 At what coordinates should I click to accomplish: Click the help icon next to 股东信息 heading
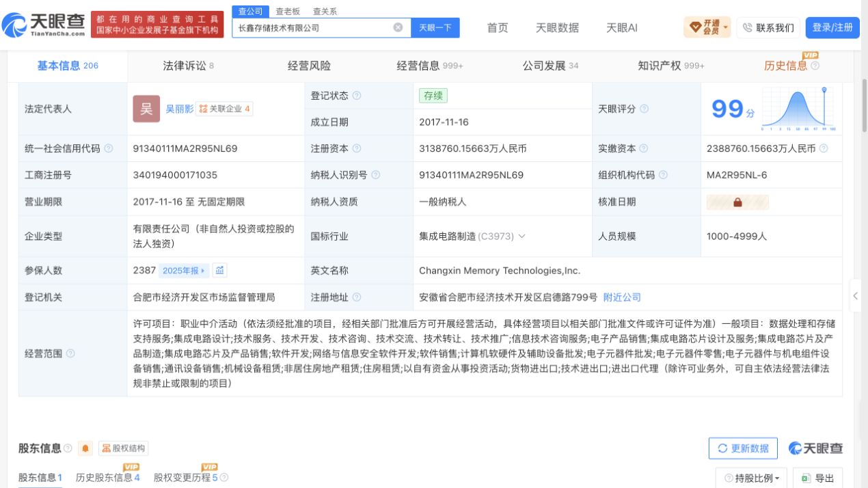click(x=68, y=448)
